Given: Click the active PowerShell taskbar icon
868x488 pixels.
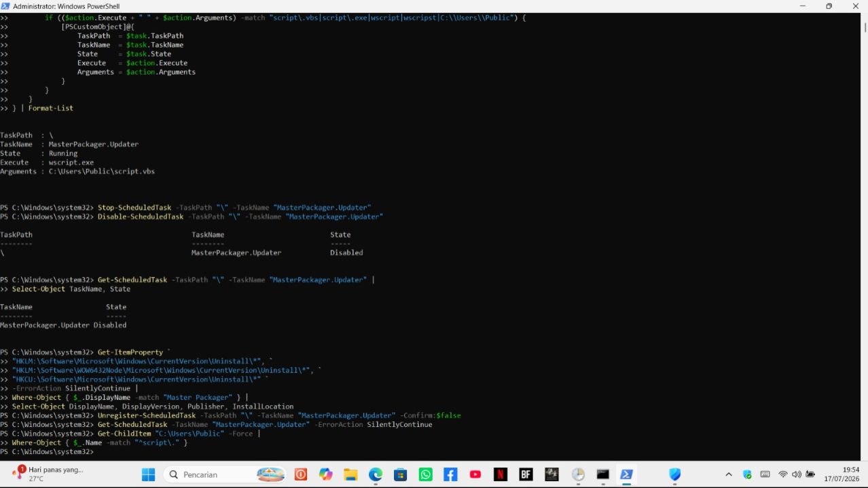Looking at the screenshot, I should pos(628,474).
